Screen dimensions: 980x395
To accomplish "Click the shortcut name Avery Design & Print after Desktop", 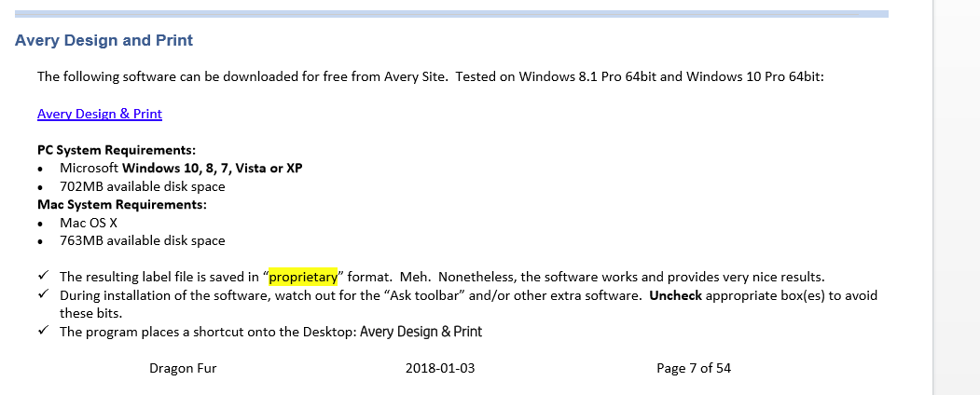I will coord(421,332).
